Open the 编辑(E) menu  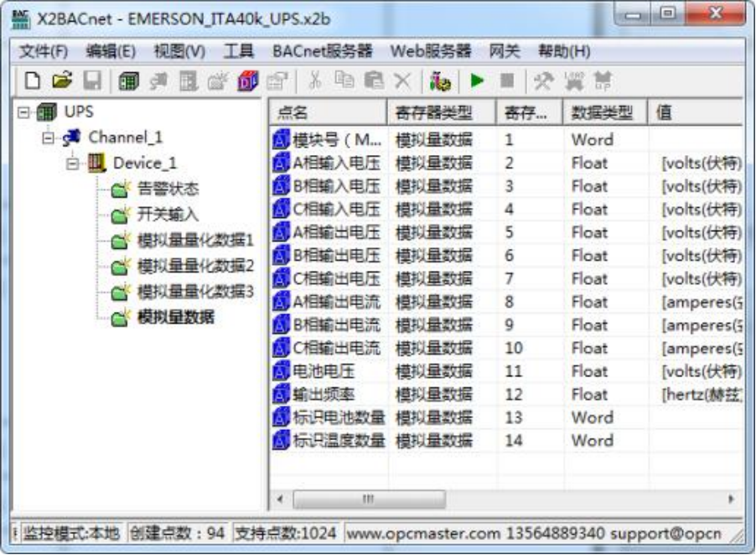111,51
